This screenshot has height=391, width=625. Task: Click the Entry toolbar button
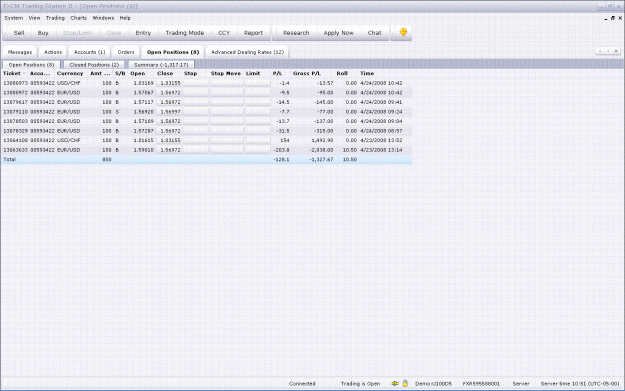click(x=143, y=33)
